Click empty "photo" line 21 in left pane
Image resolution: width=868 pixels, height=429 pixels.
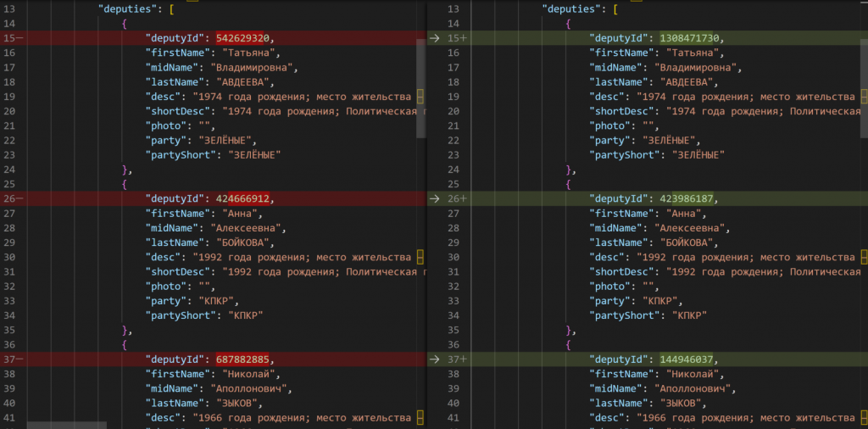point(180,125)
